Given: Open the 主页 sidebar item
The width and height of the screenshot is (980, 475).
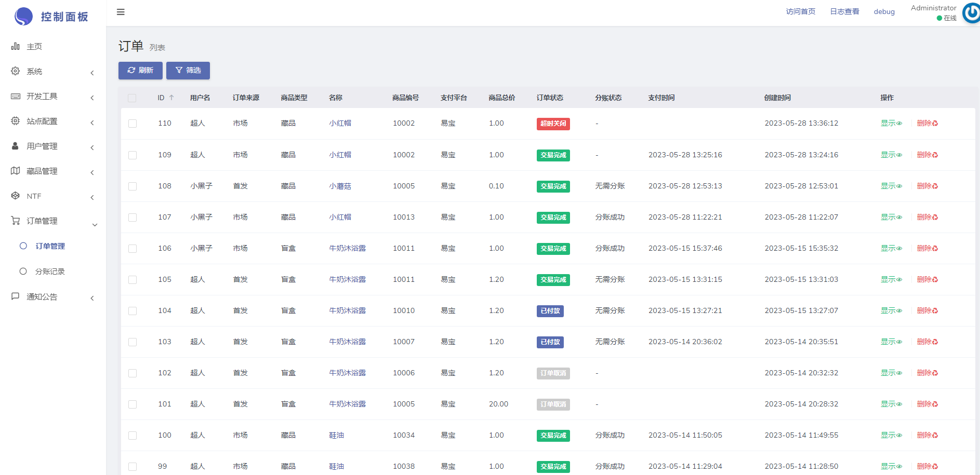Looking at the screenshot, I should (x=53, y=47).
